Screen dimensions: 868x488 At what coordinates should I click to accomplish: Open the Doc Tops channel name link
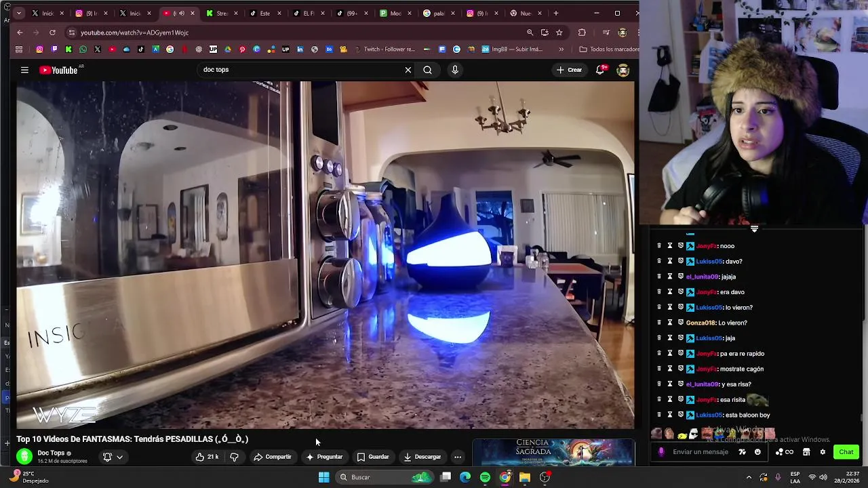coord(51,453)
